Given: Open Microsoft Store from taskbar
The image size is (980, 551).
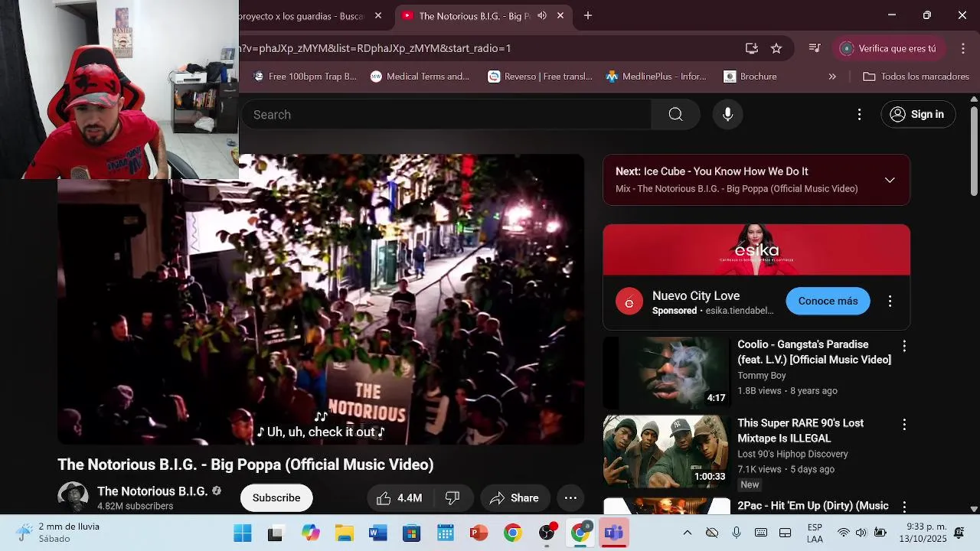Looking at the screenshot, I should (411, 533).
